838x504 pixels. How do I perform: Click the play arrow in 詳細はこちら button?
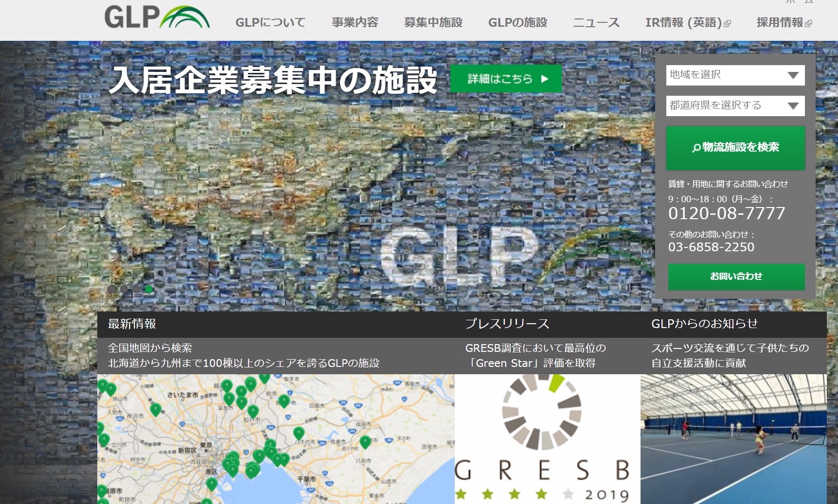pyautogui.click(x=545, y=79)
